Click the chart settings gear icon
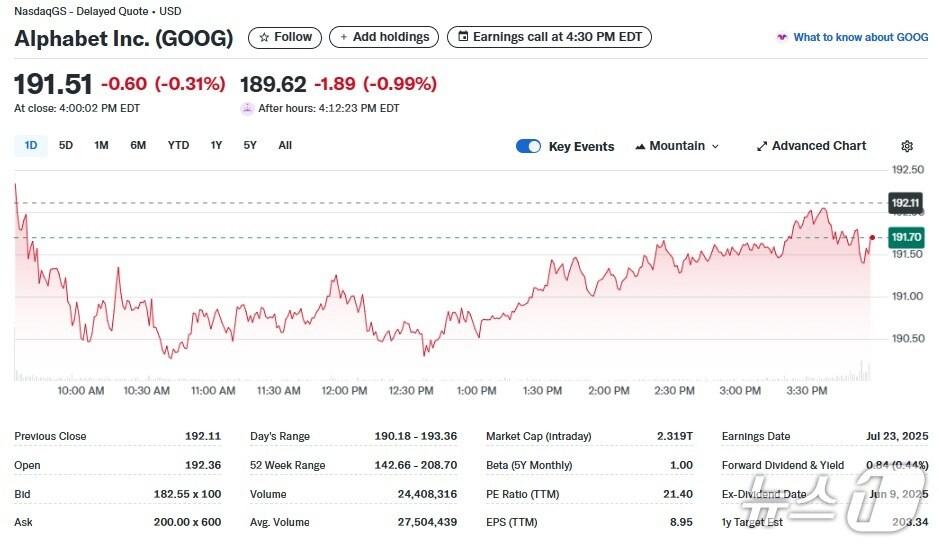Image resolution: width=939 pixels, height=546 pixels. (907, 146)
